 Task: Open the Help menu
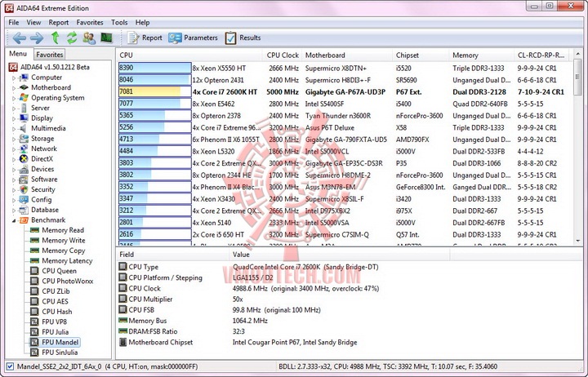click(142, 23)
